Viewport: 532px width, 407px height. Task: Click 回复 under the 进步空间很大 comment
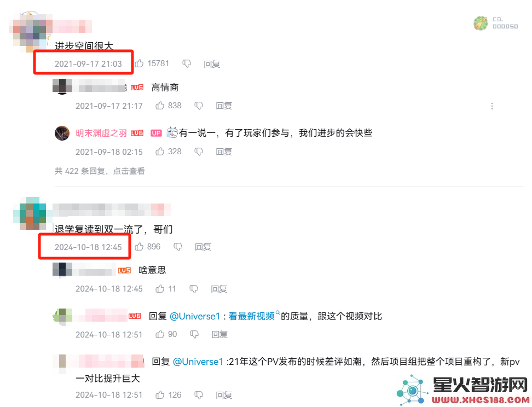[212, 64]
